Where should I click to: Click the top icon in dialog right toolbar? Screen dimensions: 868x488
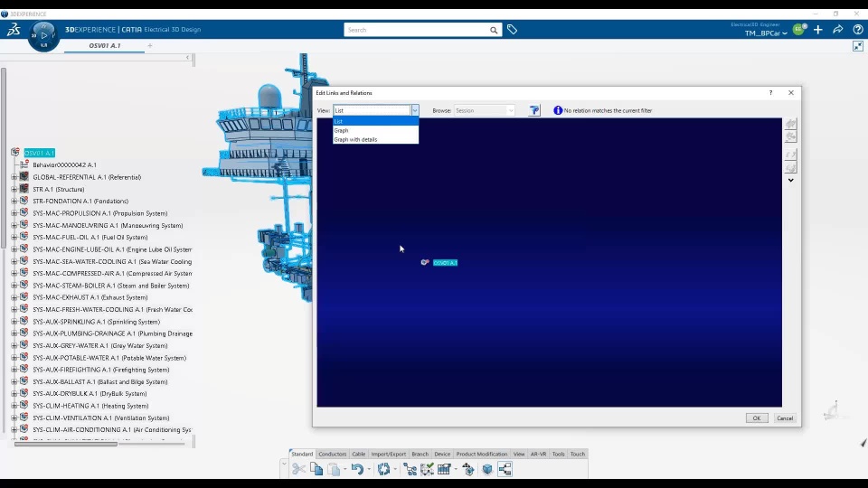[x=791, y=124]
